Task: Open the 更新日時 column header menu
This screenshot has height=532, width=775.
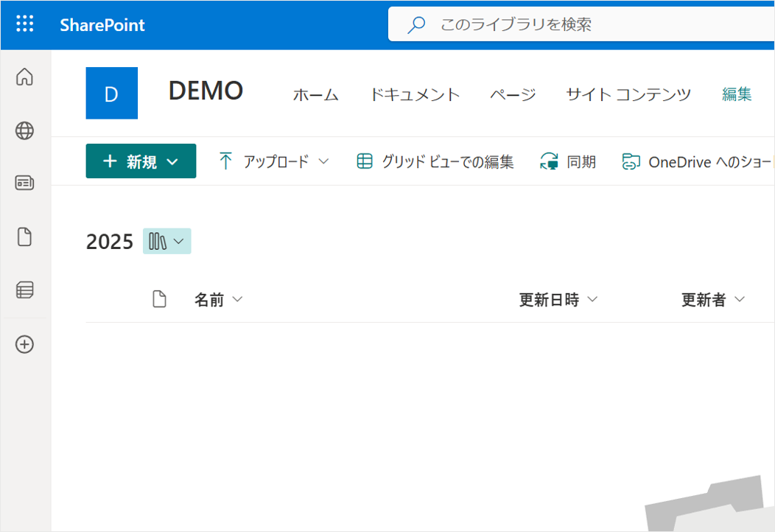Action: click(558, 300)
